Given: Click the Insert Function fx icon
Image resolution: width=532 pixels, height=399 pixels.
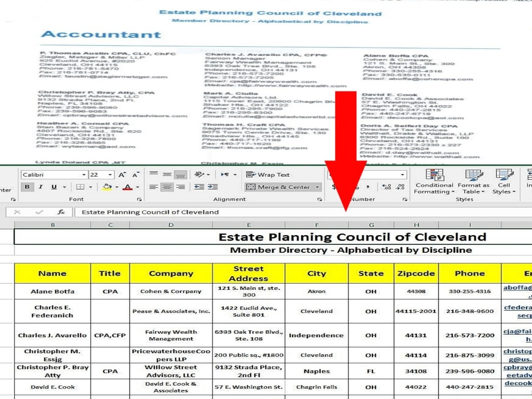Looking at the screenshot, I should click(x=61, y=212).
